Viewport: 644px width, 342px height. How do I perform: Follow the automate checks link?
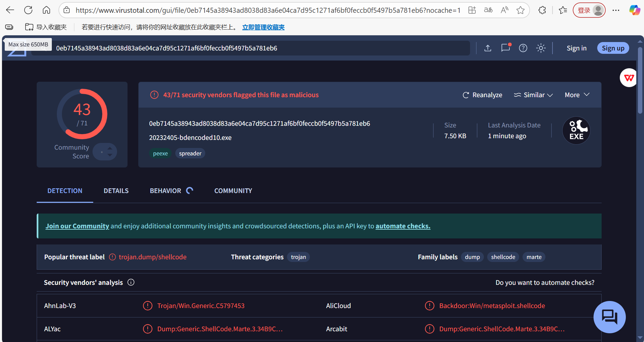(x=403, y=226)
